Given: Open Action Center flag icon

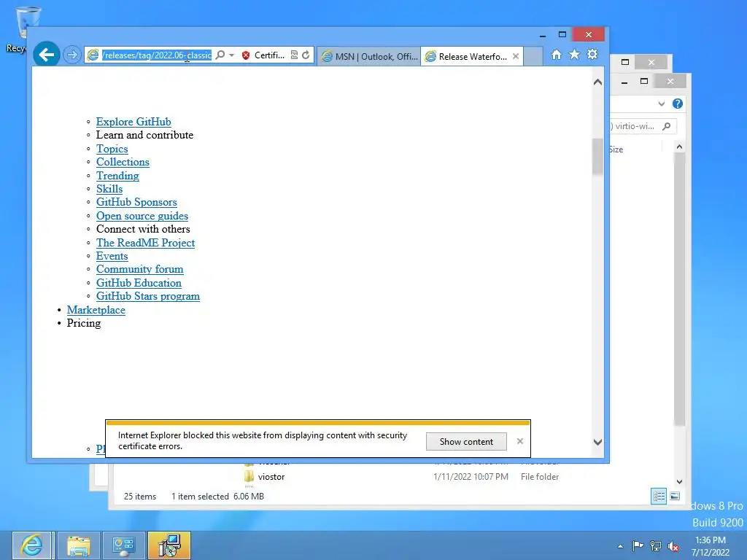Looking at the screenshot, I should (638, 545).
